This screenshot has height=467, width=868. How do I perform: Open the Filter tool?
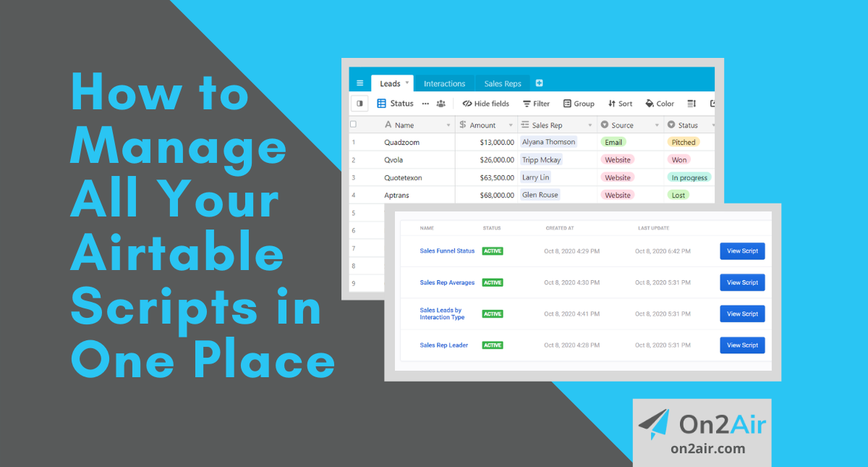[535, 104]
